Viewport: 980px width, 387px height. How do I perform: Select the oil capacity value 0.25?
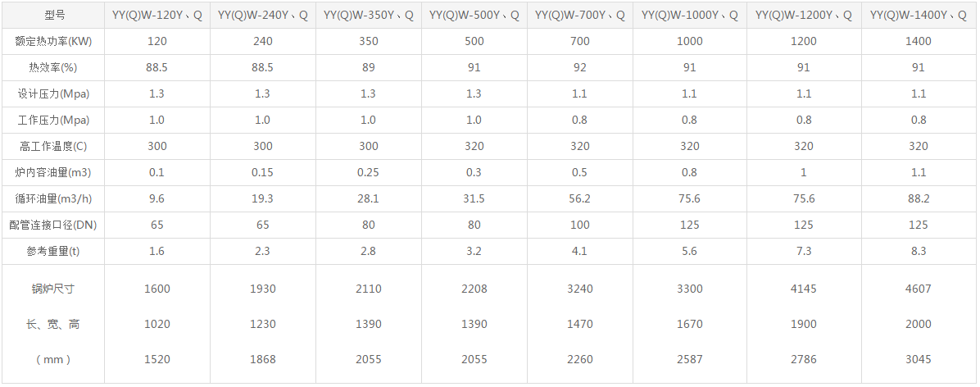tap(368, 172)
